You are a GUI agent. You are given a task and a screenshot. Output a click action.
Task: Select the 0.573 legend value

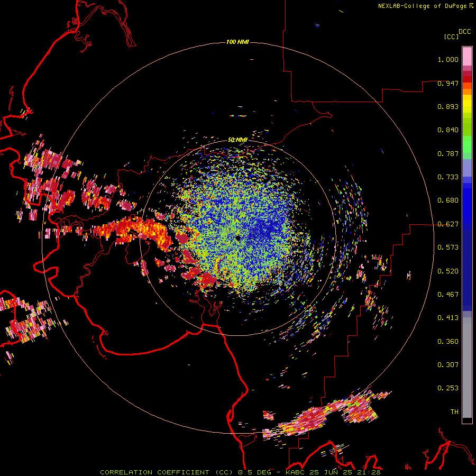pyautogui.click(x=448, y=248)
